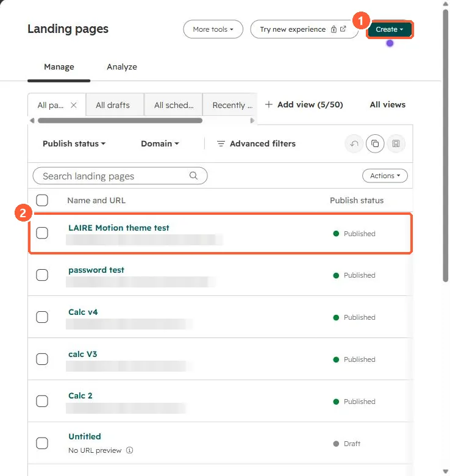This screenshot has height=476, width=450.
Task: Expand the Publish status filter
Action: (x=74, y=143)
